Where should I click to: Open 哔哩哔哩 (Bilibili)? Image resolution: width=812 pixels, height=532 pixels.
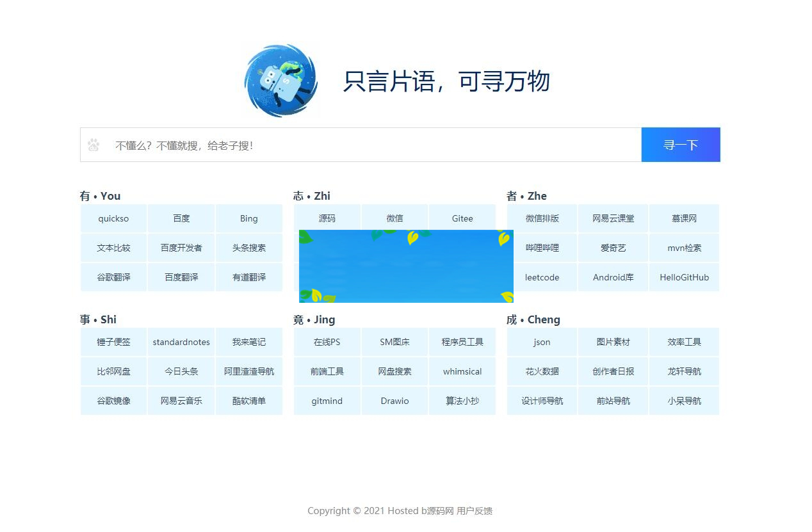click(542, 248)
